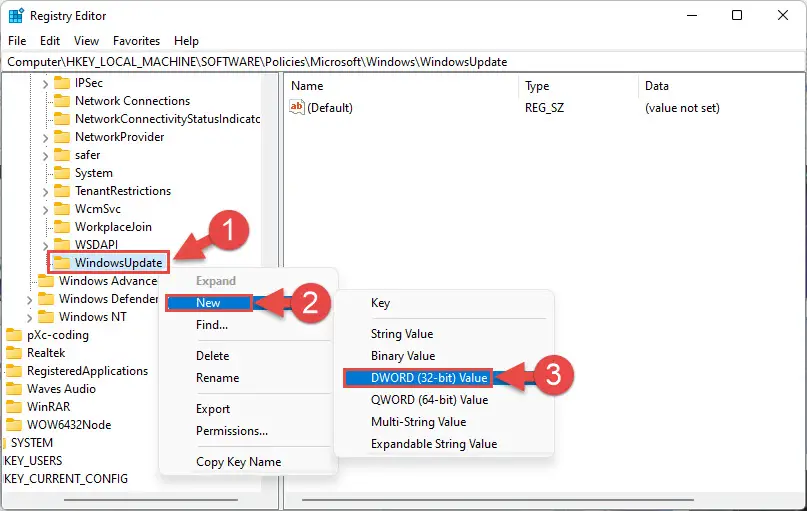This screenshot has height=511, width=807.
Task: Select Permissions... in the context menu
Action: [232, 431]
